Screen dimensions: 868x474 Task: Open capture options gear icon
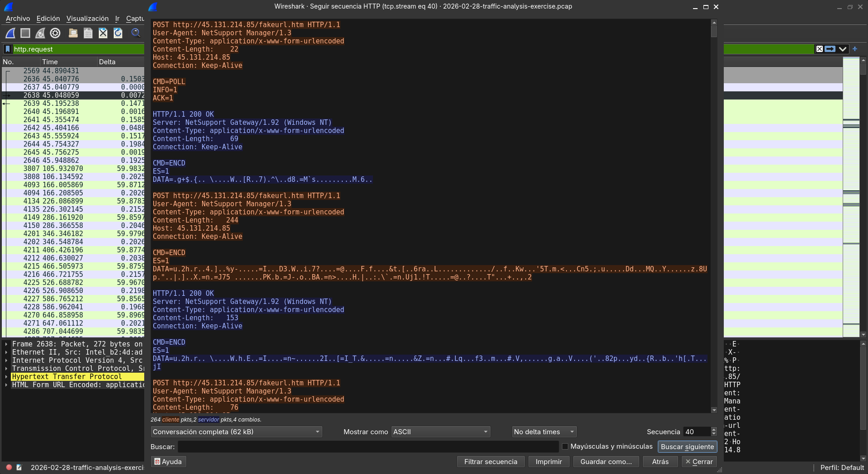[x=55, y=33]
